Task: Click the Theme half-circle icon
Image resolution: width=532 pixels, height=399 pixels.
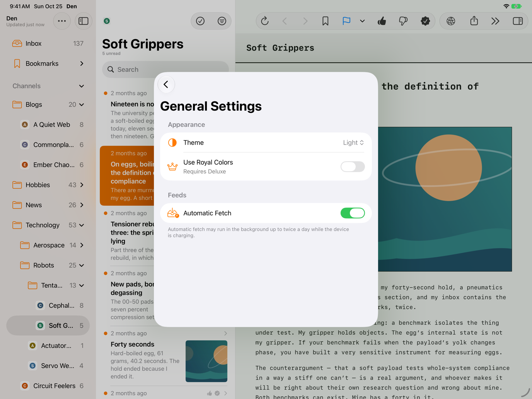Action: pyautogui.click(x=172, y=143)
